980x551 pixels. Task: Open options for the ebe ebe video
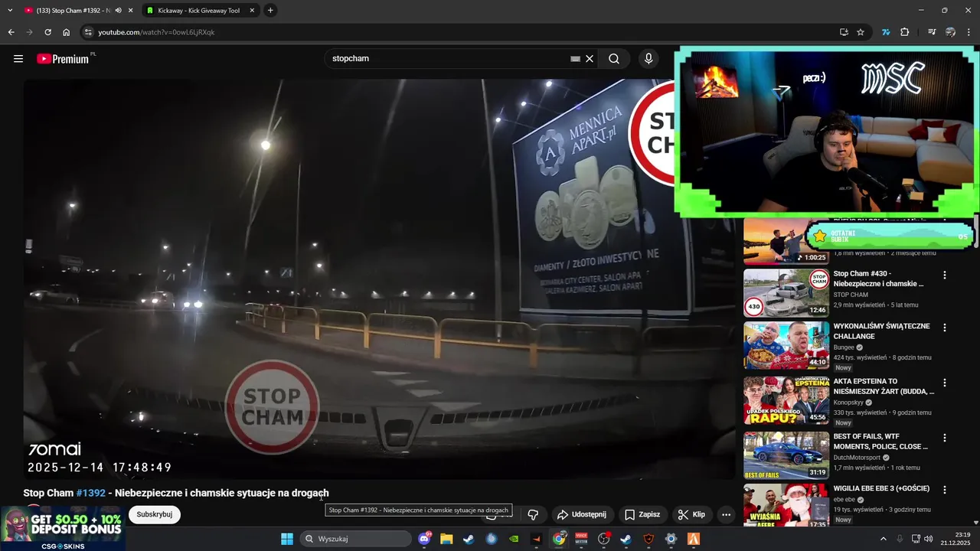pos(945,490)
